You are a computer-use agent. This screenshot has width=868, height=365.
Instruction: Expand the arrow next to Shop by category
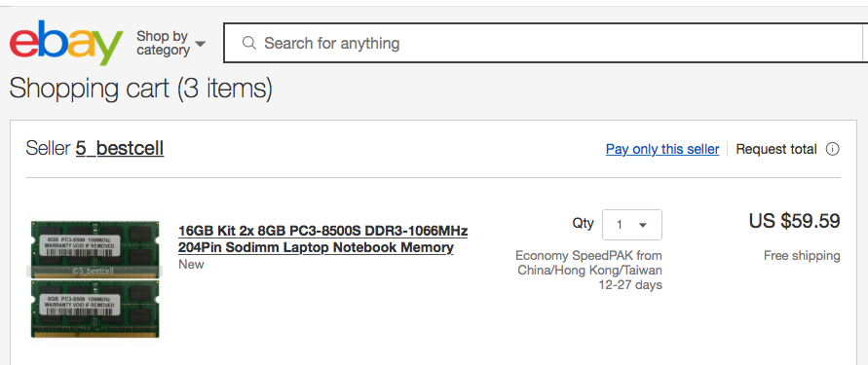pos(201,44)
